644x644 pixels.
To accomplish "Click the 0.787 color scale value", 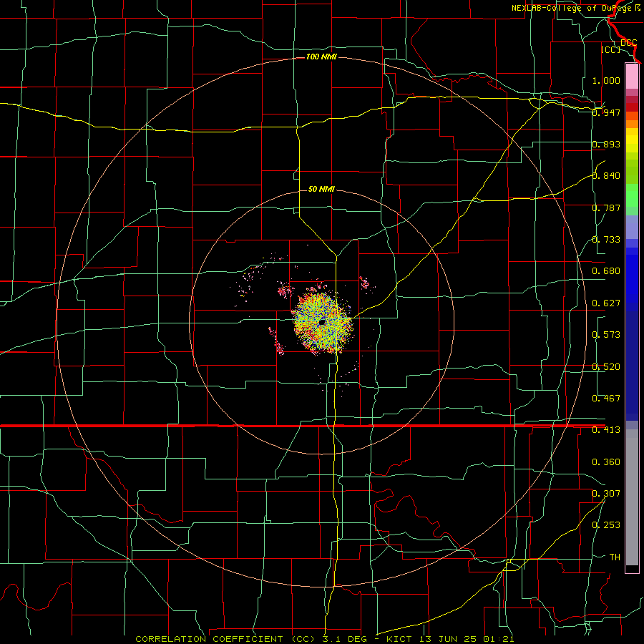I will coord(606,208).
